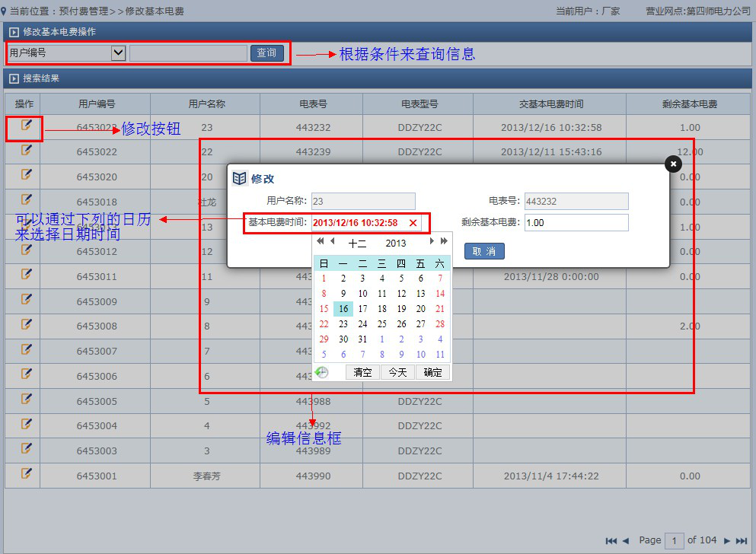Select day 14 in calendar
Screen dimensions: 756x554
pos(440,294)
